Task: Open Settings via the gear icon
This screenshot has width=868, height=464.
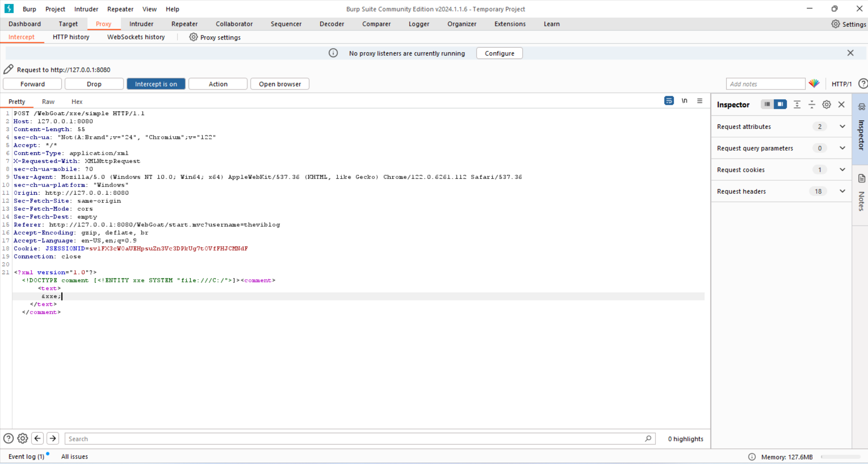Action: 835,24
